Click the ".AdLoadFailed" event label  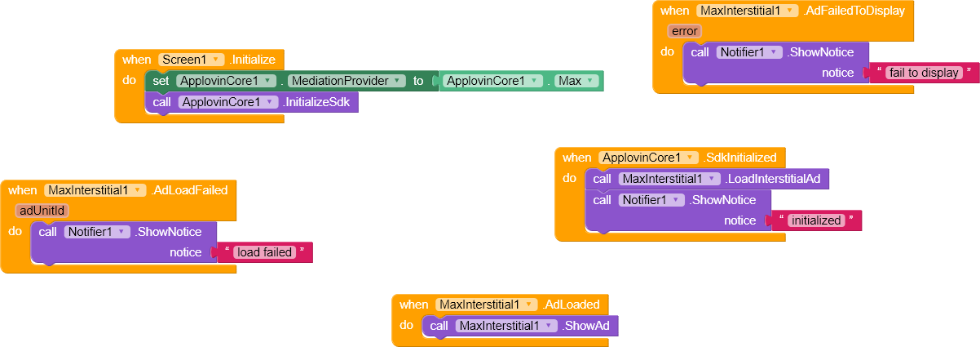188,190
